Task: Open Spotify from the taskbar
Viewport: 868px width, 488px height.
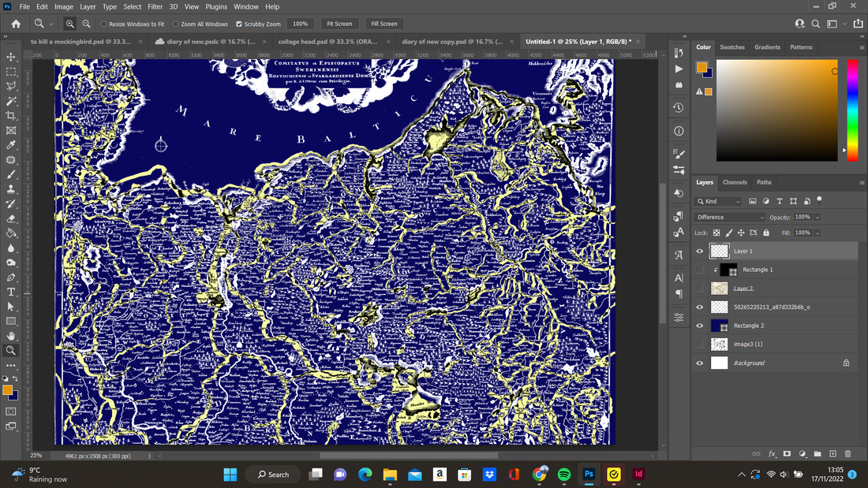Action: pyautogui.click(x=564, y=474)
